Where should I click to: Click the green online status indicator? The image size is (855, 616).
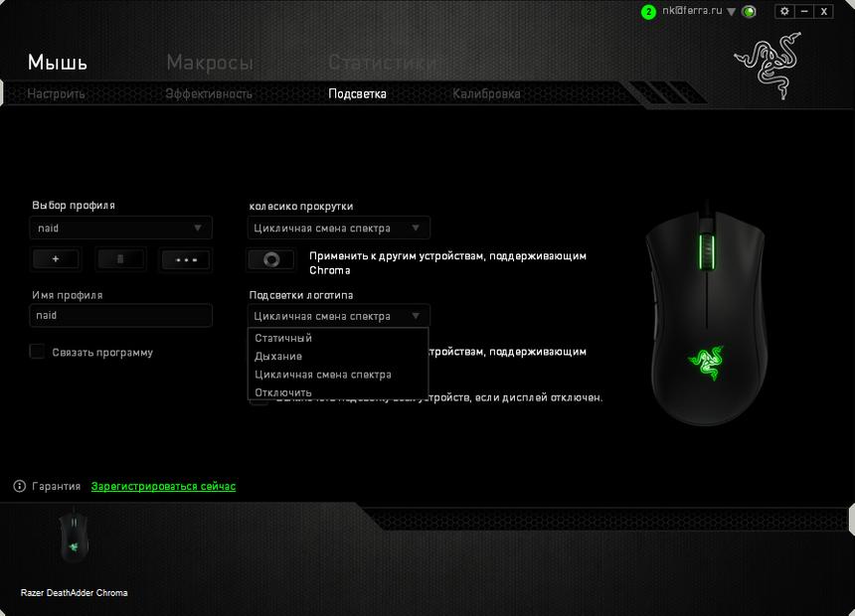(750, 12)
